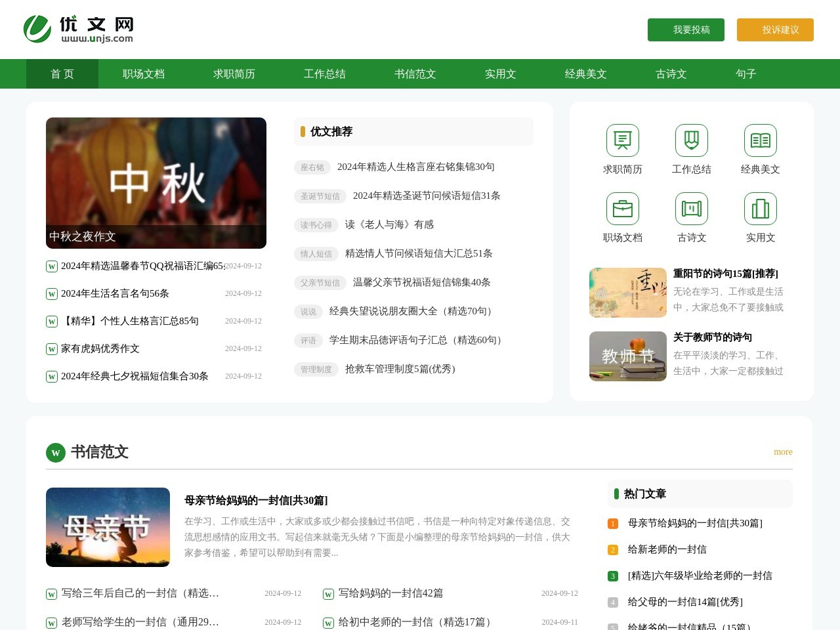
Task: Open 句子 navigation menu item
Action: pyautogui.click(x=746, y=74)
